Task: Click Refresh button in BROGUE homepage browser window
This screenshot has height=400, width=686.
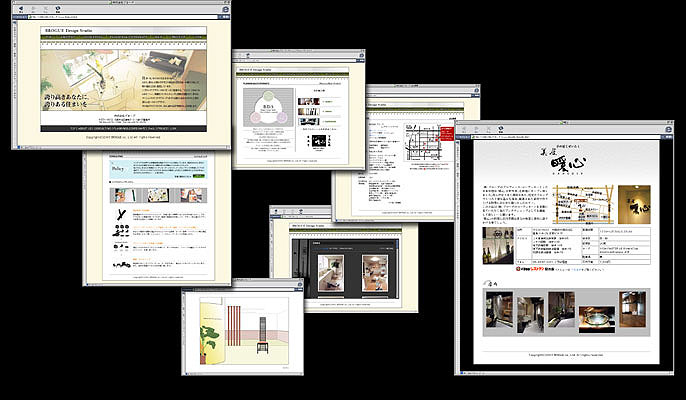Action: tap(58, 8)
